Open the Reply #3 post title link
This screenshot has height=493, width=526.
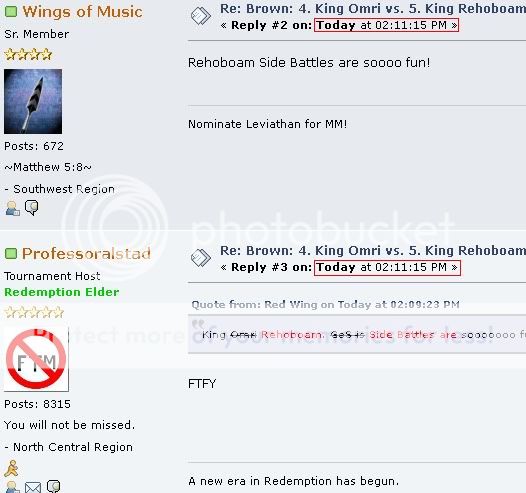[373, 251]
